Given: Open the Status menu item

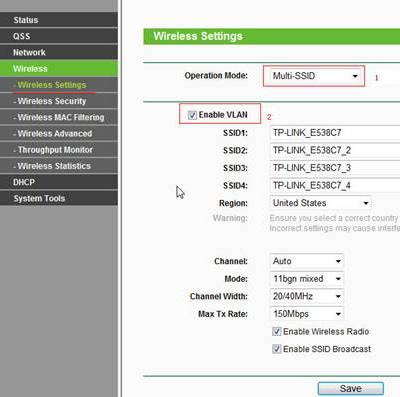Looking at the screenshot, I should click(x=59, y=20).
